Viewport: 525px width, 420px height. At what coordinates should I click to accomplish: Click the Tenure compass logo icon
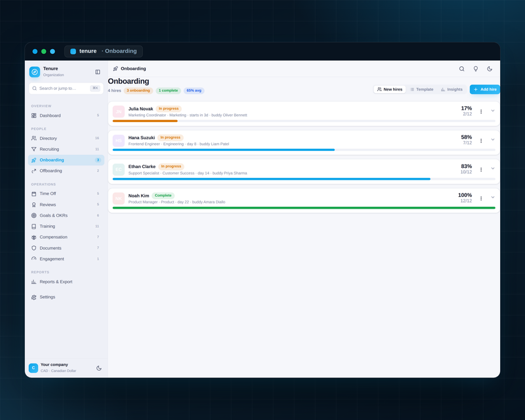click(35, 72)
